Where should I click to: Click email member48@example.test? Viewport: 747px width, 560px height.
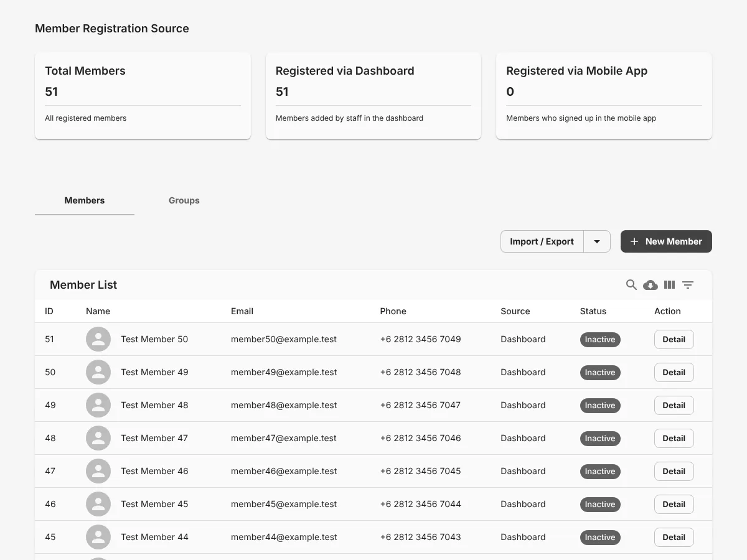coord(284,405)
